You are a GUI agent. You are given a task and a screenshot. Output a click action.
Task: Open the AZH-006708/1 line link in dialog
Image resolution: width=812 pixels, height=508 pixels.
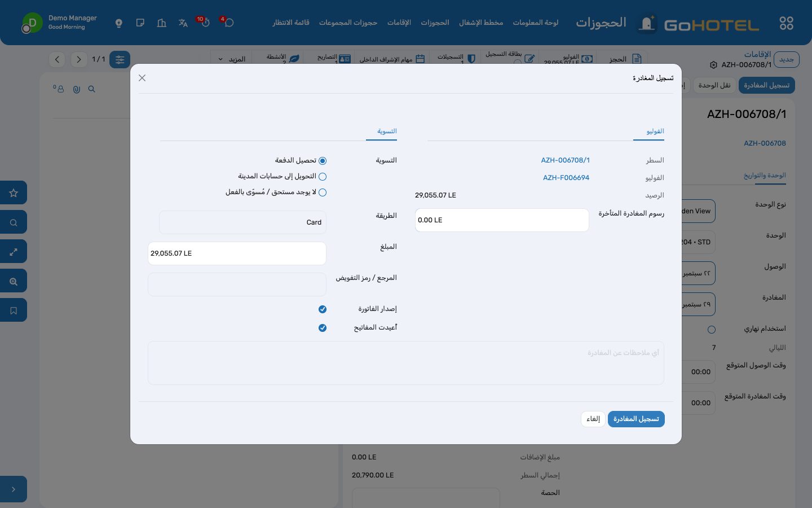[566, 160]
